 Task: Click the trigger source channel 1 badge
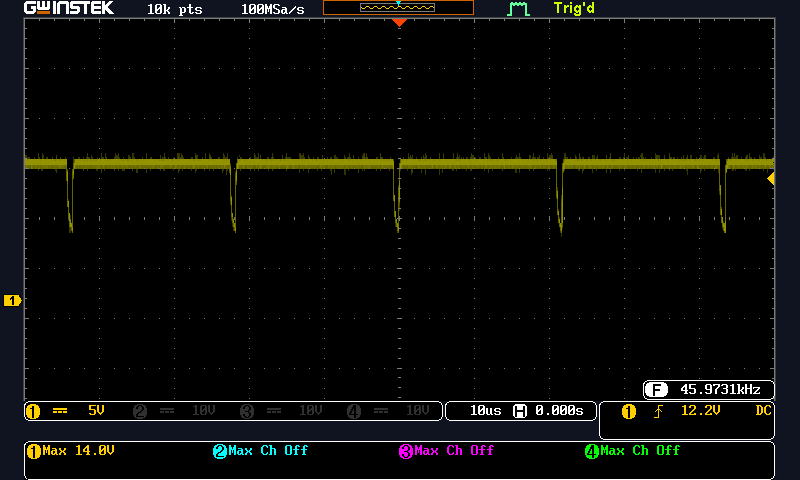click(x=629, y=411)
